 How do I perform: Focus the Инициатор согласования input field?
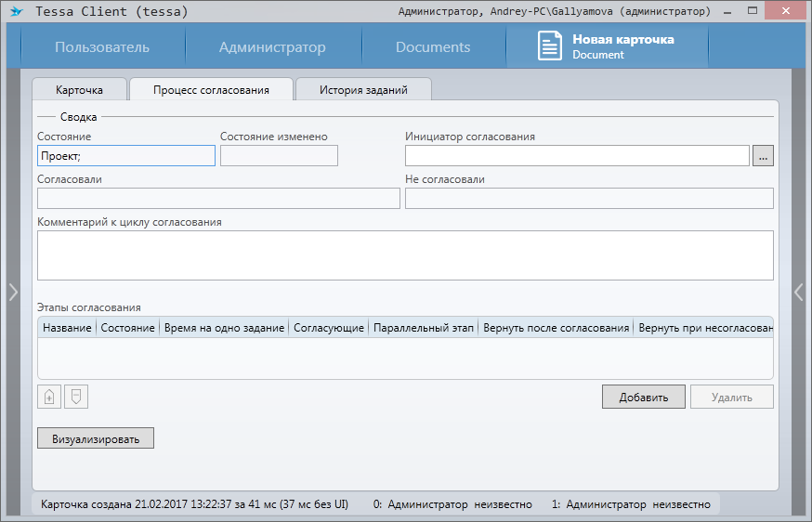(576, 156)
